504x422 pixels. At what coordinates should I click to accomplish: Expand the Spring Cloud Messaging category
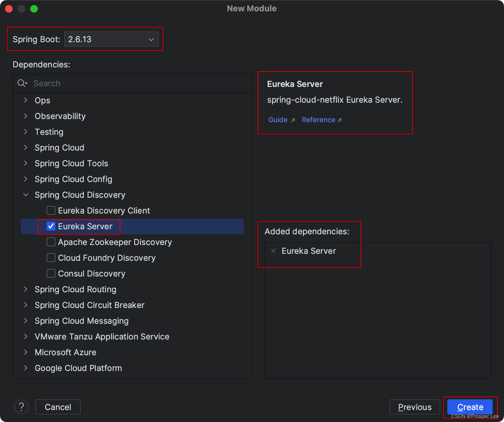tap(26, 321)
